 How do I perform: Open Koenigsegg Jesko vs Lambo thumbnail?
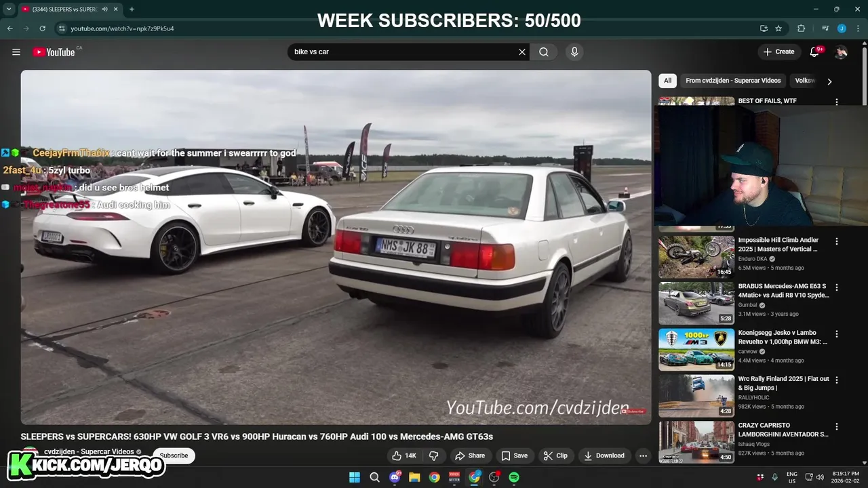click(x=696, y=350)
